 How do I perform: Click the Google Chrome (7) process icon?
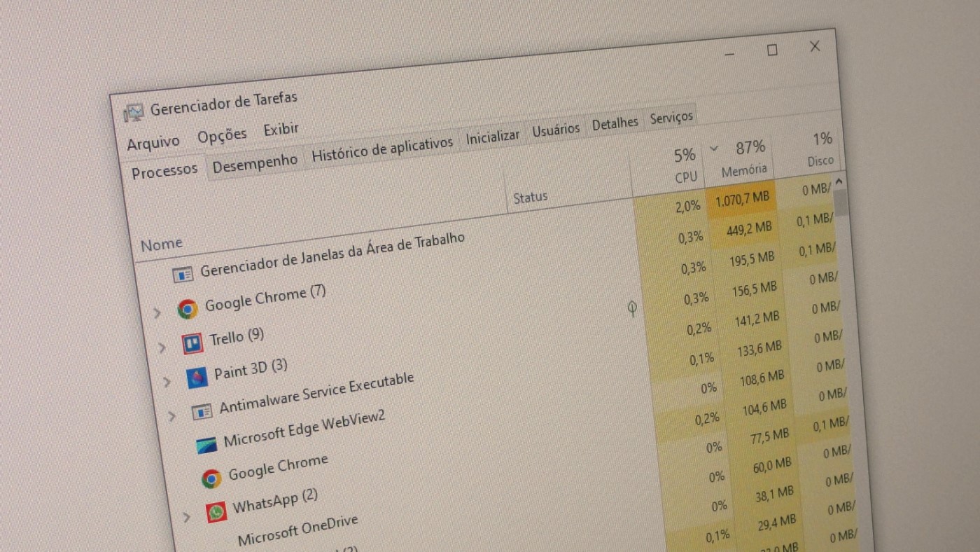(188, 309)
